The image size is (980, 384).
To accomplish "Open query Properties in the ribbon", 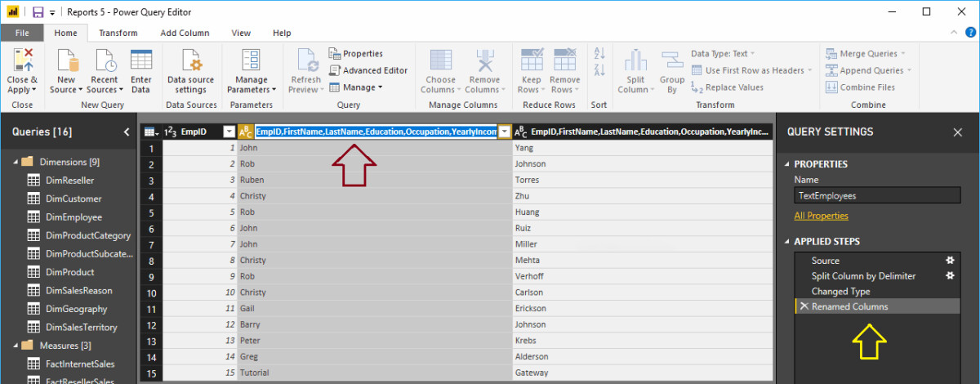I will pyautogui.click(x=356, y=53).
